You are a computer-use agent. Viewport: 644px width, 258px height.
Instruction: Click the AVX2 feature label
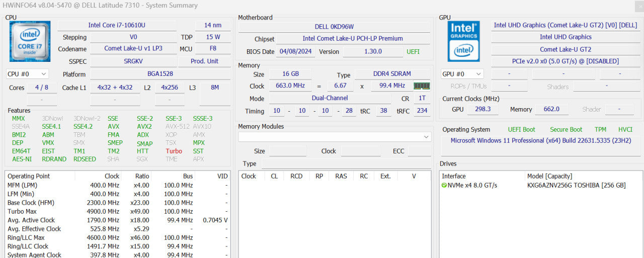(144, 127)
